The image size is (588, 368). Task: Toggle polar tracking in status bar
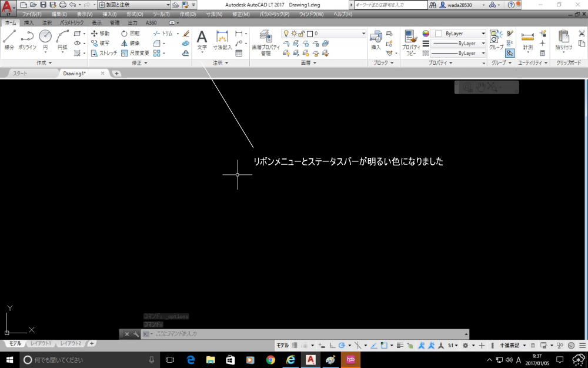point(342,346)
